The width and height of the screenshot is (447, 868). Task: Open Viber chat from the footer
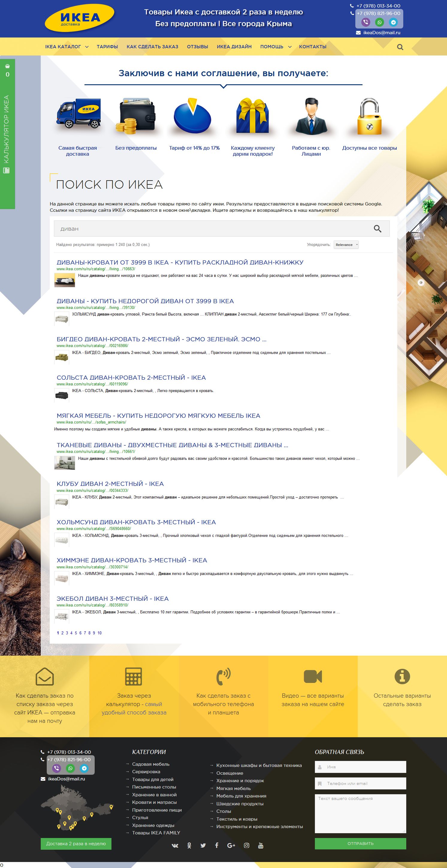pos(57,768)
